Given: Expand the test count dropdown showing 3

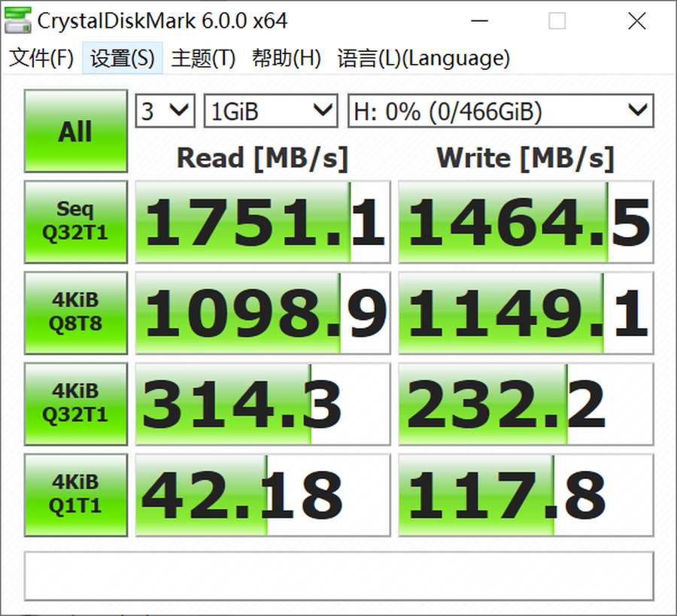Looking at the screenshot, I should pyautogui.click(x=165, y=112).
